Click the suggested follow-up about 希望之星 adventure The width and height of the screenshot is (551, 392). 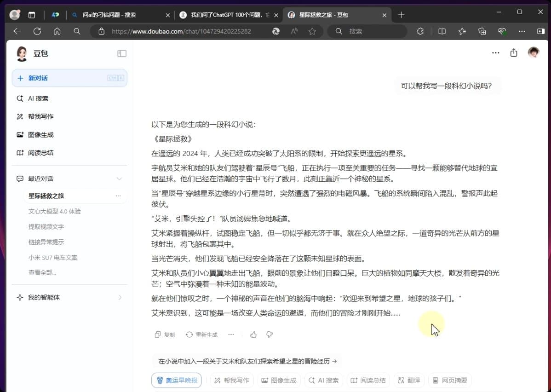pos(247,362)
